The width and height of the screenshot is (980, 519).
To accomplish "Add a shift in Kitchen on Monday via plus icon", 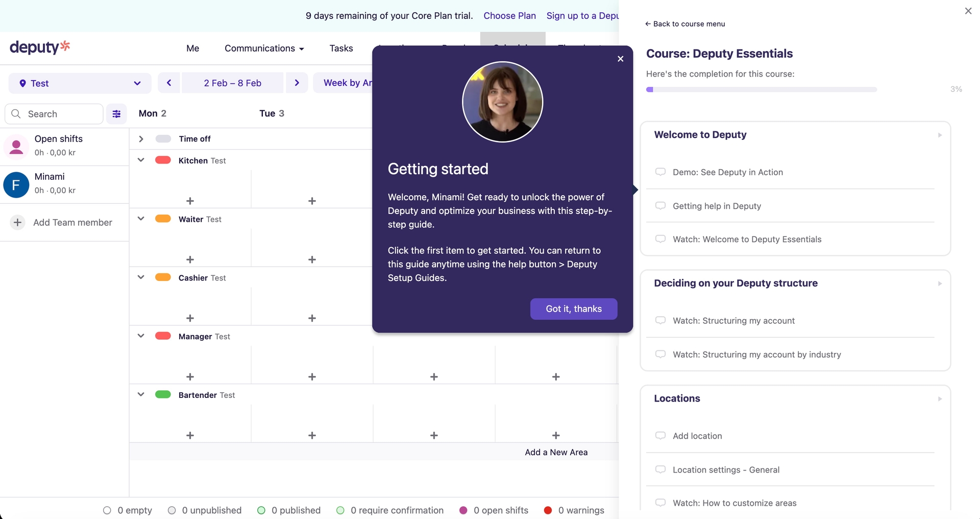I will [190, 201].
